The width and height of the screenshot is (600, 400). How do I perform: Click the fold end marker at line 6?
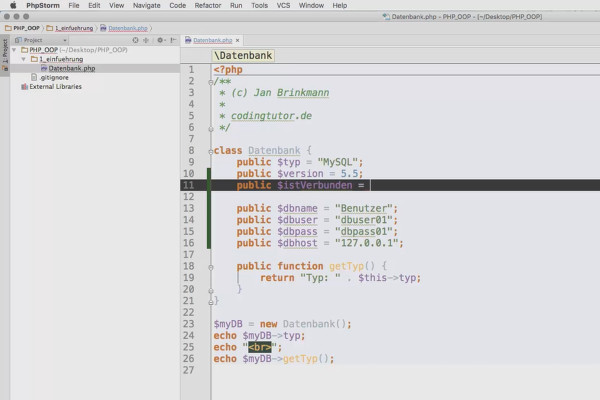coord(210,129)
